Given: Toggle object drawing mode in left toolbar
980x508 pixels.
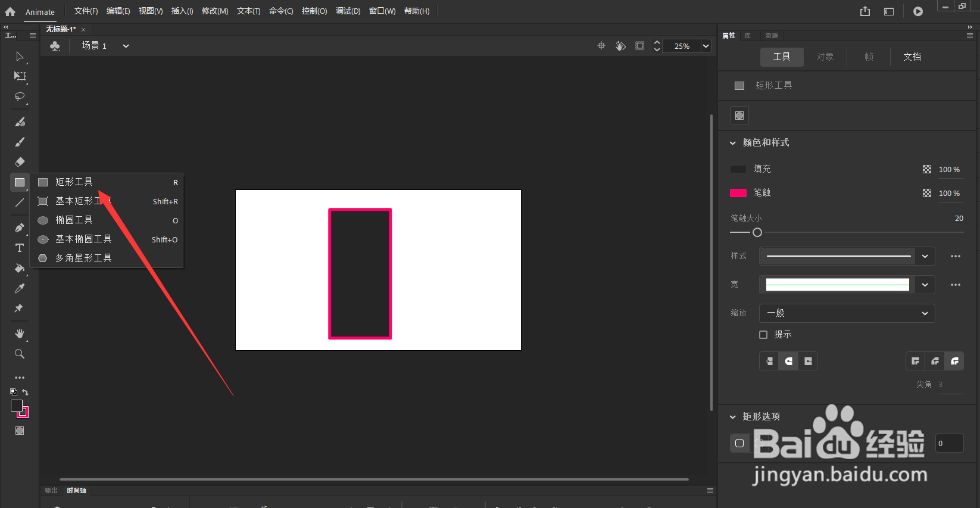Looking at the screenshot, I should [20, 431].
